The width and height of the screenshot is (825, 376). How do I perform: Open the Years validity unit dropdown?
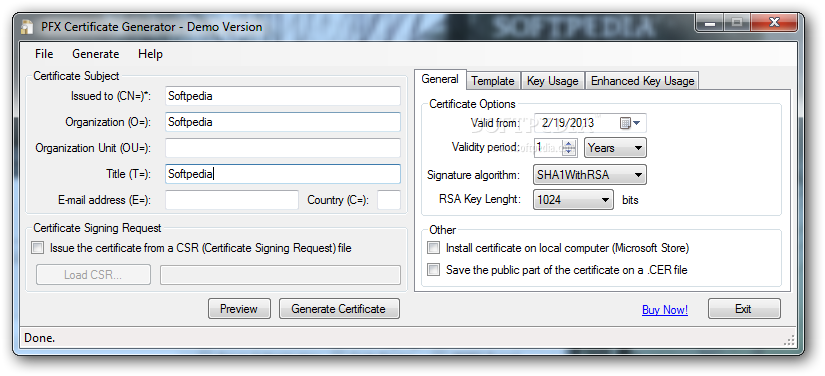pos(615,148)
